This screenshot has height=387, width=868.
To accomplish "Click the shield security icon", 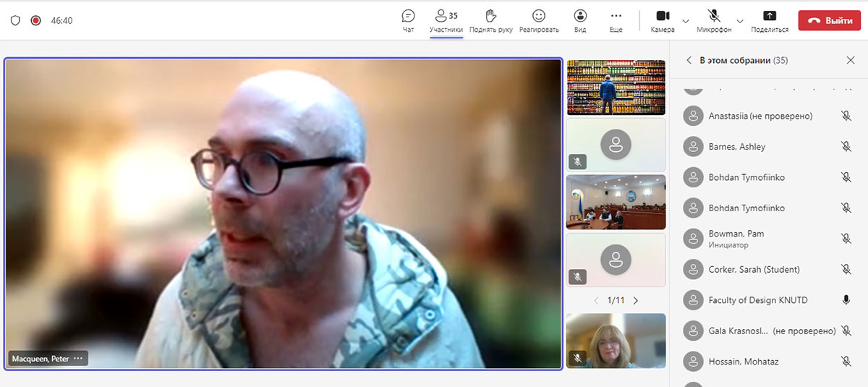I will 15,21.
